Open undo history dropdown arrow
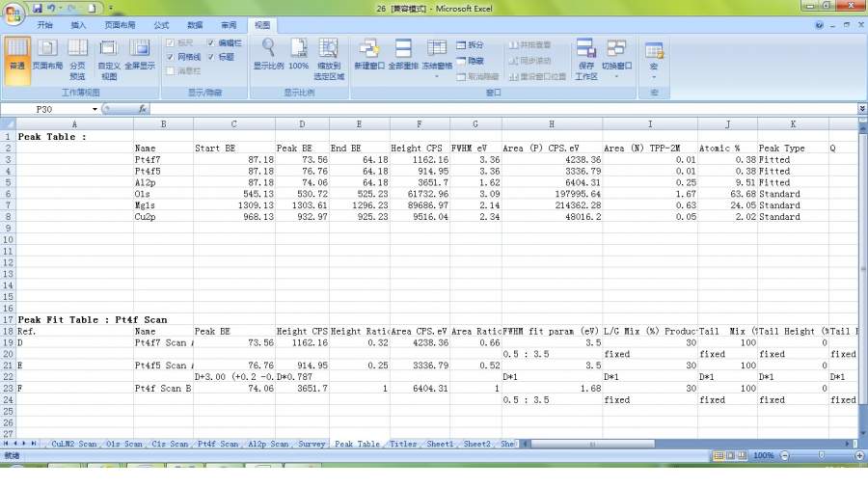 point(61,9)
